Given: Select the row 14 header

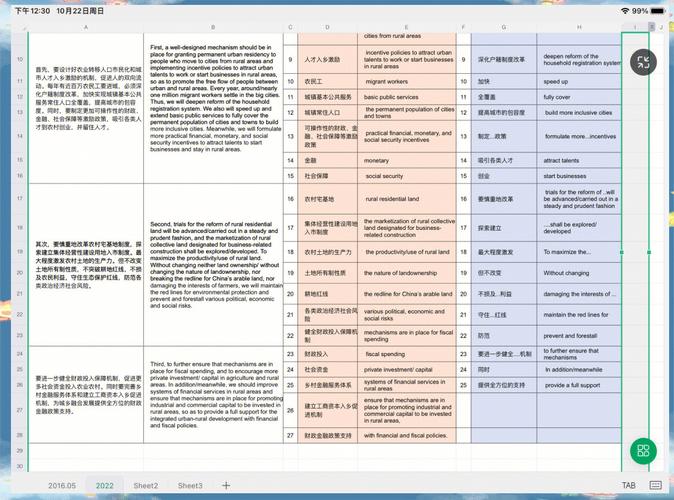Looking at the screenshot, I should (20, 136).
